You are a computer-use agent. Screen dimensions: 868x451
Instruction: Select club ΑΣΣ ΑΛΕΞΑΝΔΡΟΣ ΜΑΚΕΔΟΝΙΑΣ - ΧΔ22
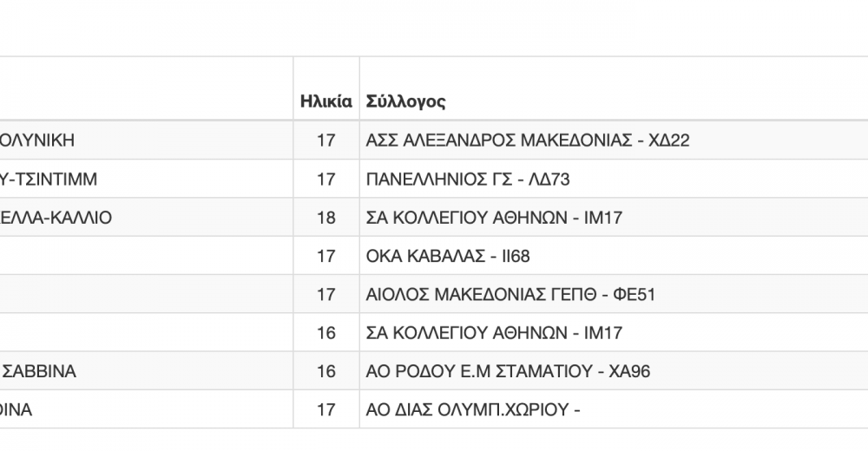click(x=528, y=140)
